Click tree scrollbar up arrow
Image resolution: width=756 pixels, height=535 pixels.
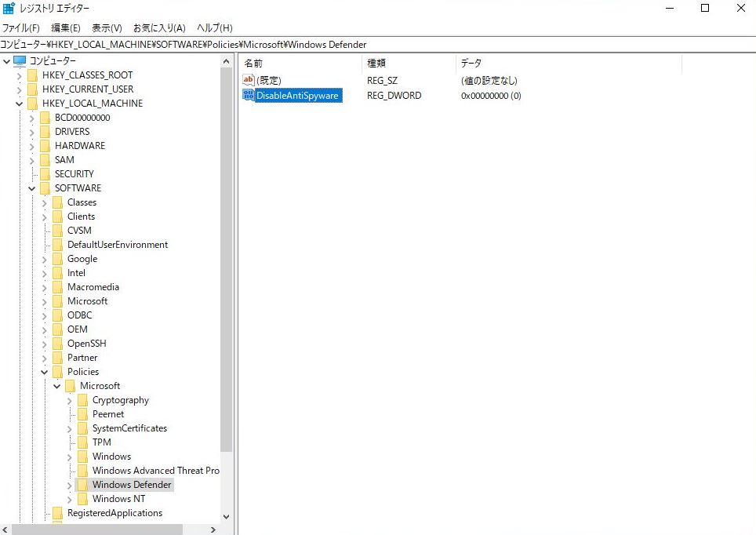[x=227, y=61]
